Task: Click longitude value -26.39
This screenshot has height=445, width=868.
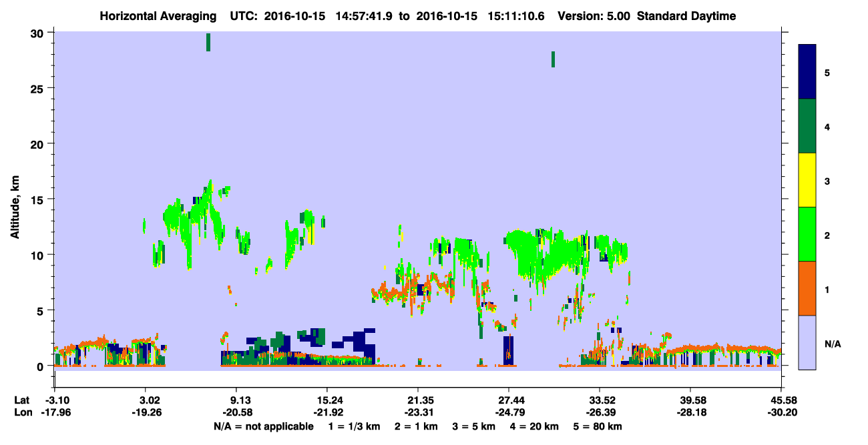Action: point(600,413)
